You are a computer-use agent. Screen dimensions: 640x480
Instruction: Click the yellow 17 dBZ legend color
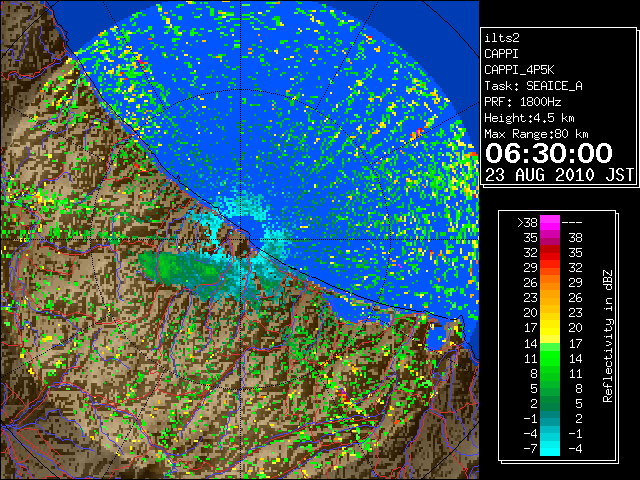coord(550,328)
